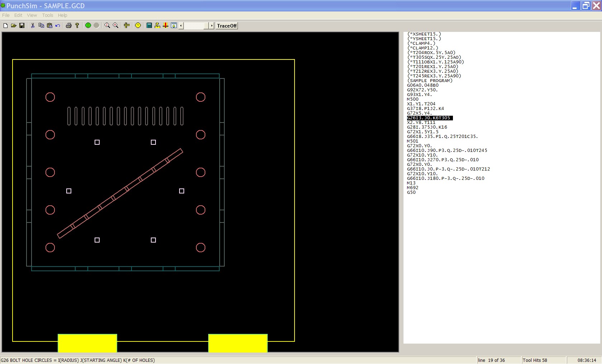Image resolution: width=602 pixels, height=364 pixels.
Task: Open the NC code view icon
Action: [174, 25]
